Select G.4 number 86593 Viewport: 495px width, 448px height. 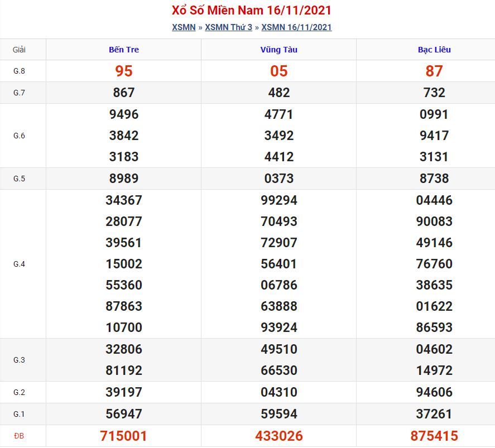(434, 327)
